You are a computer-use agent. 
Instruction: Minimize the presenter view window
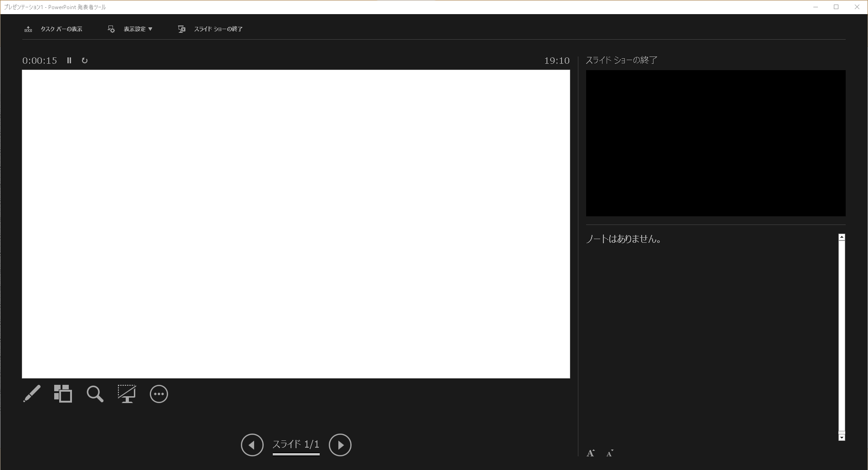[816, 7]
